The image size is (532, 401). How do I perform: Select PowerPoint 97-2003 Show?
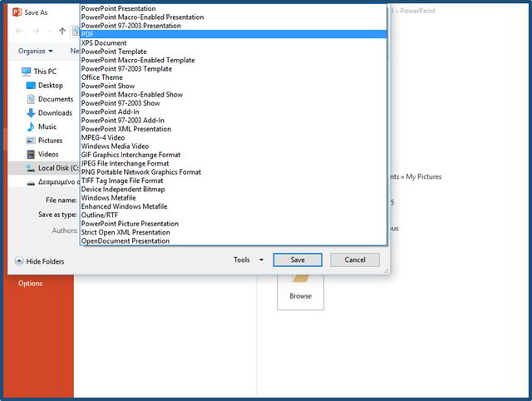click(234, 103)
